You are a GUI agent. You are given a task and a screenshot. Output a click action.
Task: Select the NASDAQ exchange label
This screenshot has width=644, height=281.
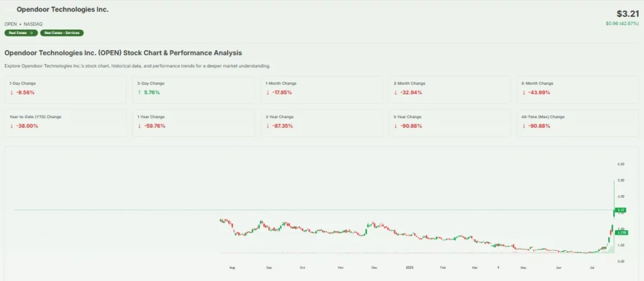33,25
